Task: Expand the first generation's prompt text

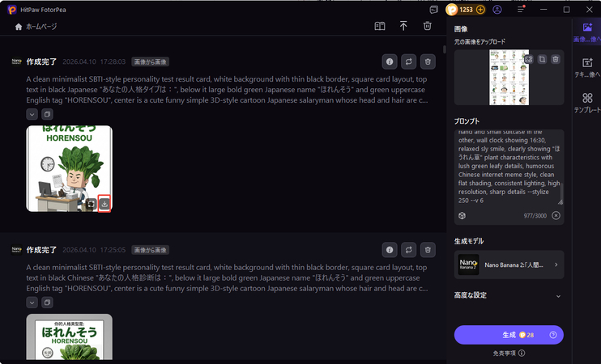Action: 32,114
